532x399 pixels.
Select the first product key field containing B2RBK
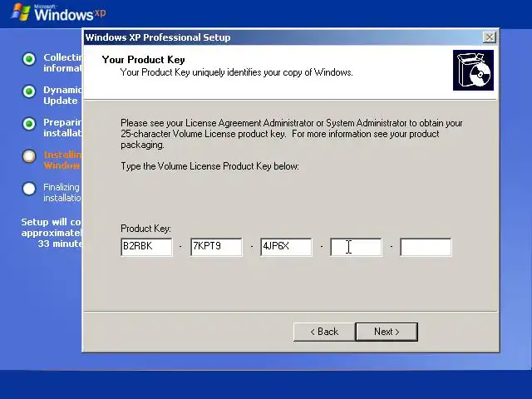pos(146,247)
